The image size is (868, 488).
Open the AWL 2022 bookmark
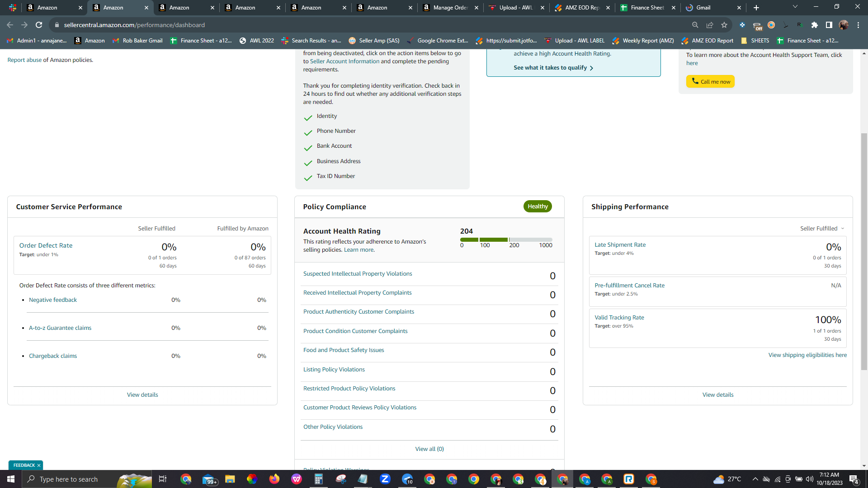pos(256,41)
